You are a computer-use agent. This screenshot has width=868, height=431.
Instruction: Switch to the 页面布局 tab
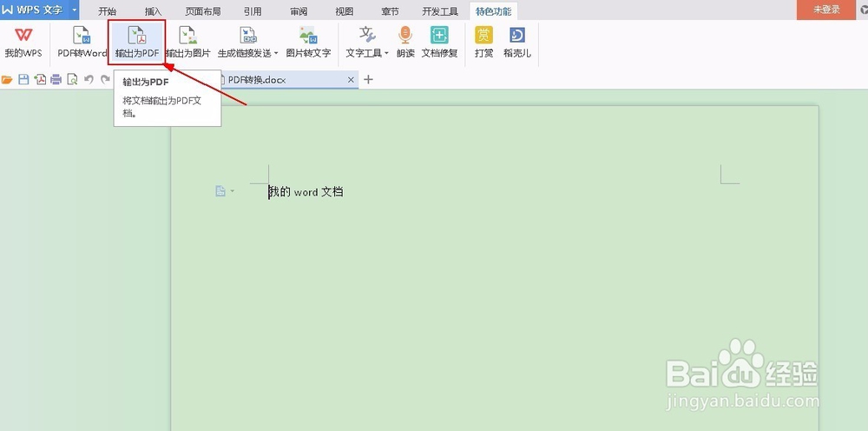[202, 11]
